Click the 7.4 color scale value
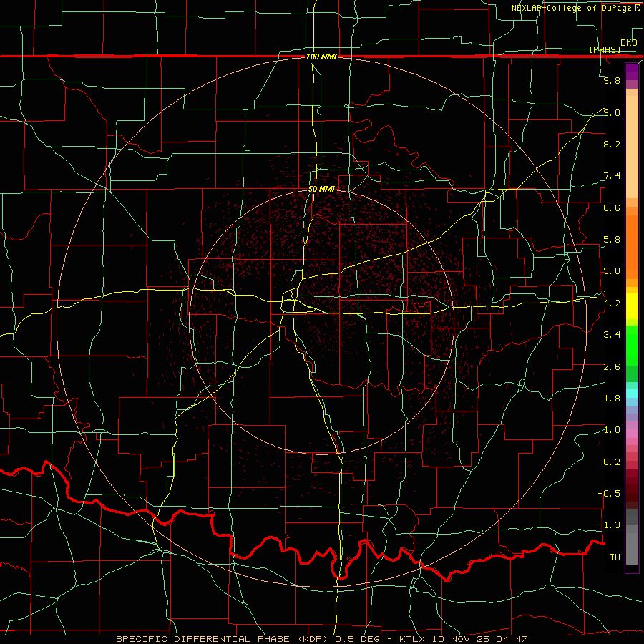 (x=612, y=176)
